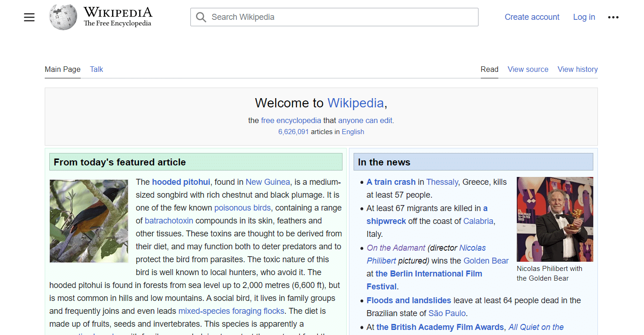
Task: Click the magnifying glass search icon
Action: point(201,17)
